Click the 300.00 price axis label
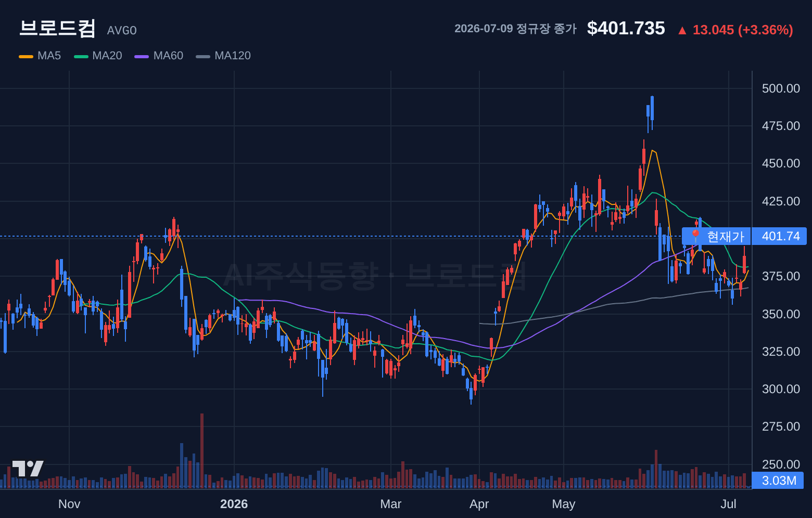This screenshot has height=518, width=812. [781, 389]
